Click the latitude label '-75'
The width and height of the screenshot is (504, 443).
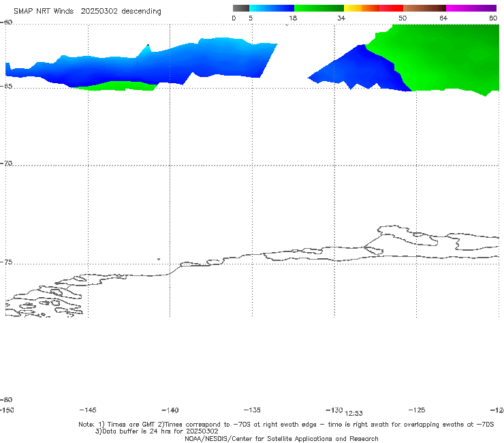6,262
